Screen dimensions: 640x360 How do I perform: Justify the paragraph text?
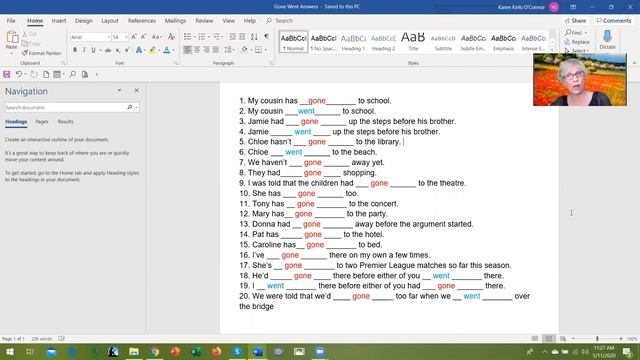tap(216, 50)
